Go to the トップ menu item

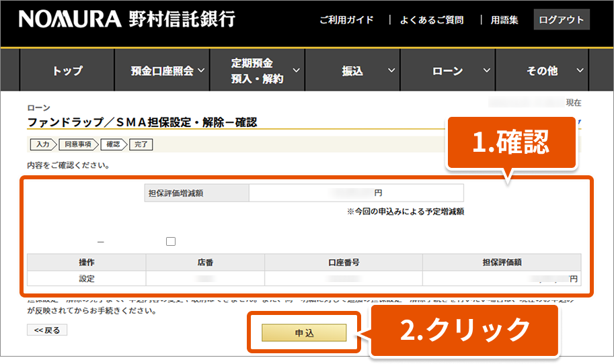click(x=67, y=71)
